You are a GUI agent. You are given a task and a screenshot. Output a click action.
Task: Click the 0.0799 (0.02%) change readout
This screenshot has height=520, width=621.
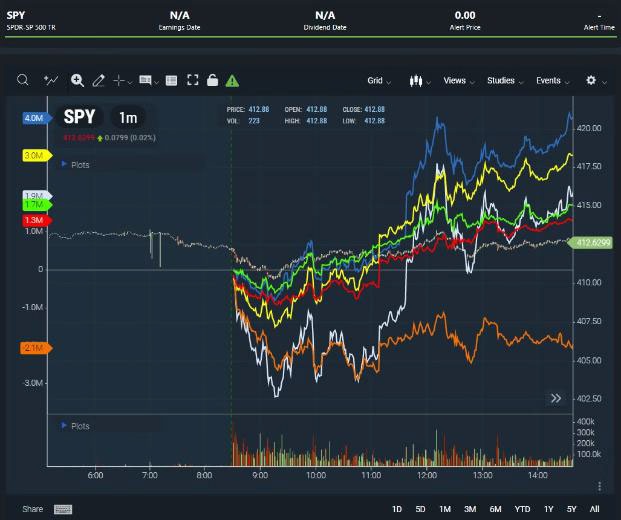(x=130, y=138)
